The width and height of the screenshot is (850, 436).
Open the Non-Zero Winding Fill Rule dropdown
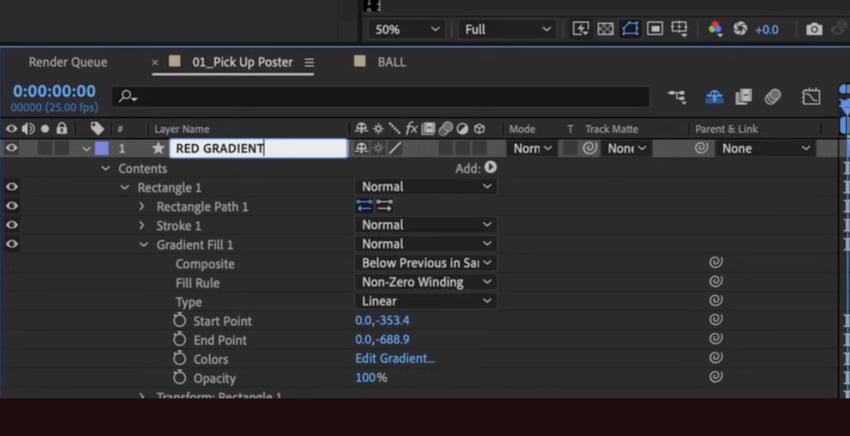click(x=426, y=282)
